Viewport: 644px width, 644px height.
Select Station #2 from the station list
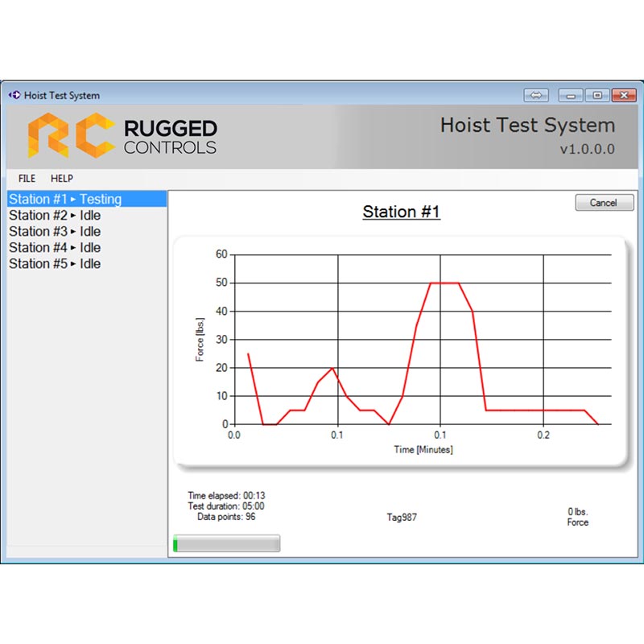56,215
